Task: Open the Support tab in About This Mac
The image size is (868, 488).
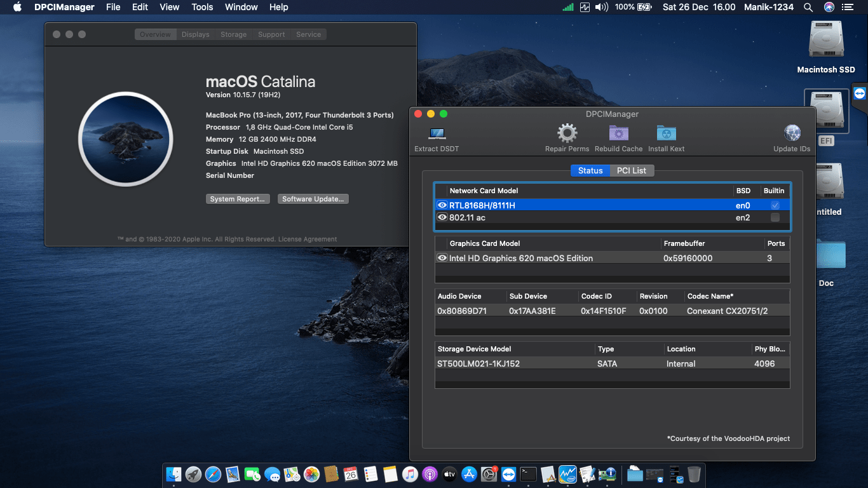Action: pos(271,34)
